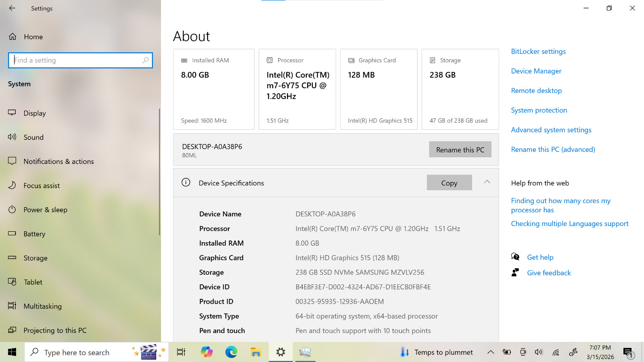This screenshot has width=644, height=362.
Task: Open the Focus assist moon icon
Action: 12,185
